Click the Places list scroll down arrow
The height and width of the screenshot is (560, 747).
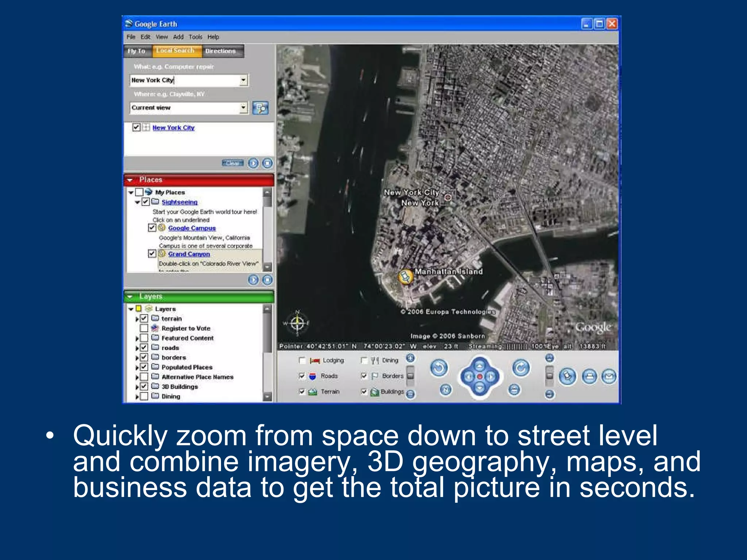[x=268, y=267]
